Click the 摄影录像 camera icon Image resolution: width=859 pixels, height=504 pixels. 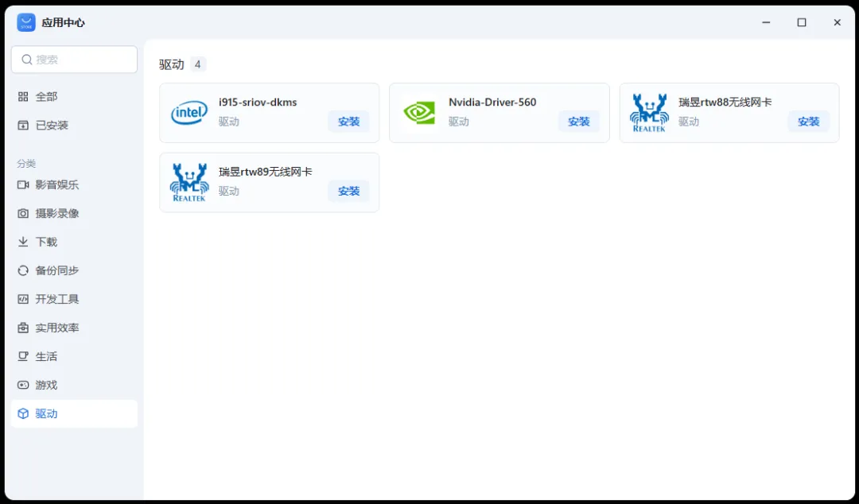point(23,213)
